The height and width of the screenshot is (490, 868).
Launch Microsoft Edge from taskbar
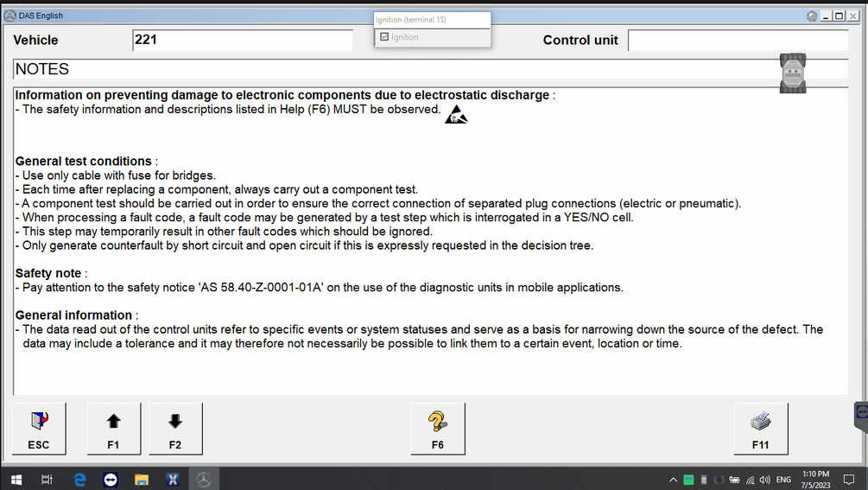coord(79,480)
